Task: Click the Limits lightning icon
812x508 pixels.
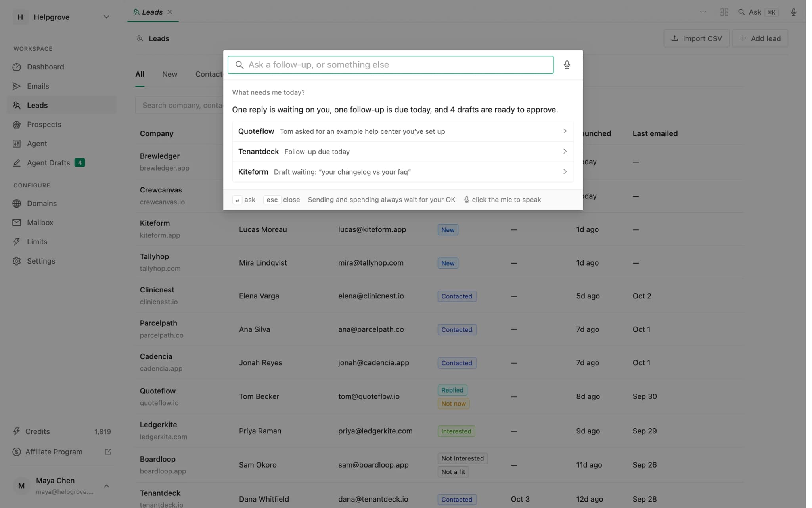Action: [x=17, y=241]
